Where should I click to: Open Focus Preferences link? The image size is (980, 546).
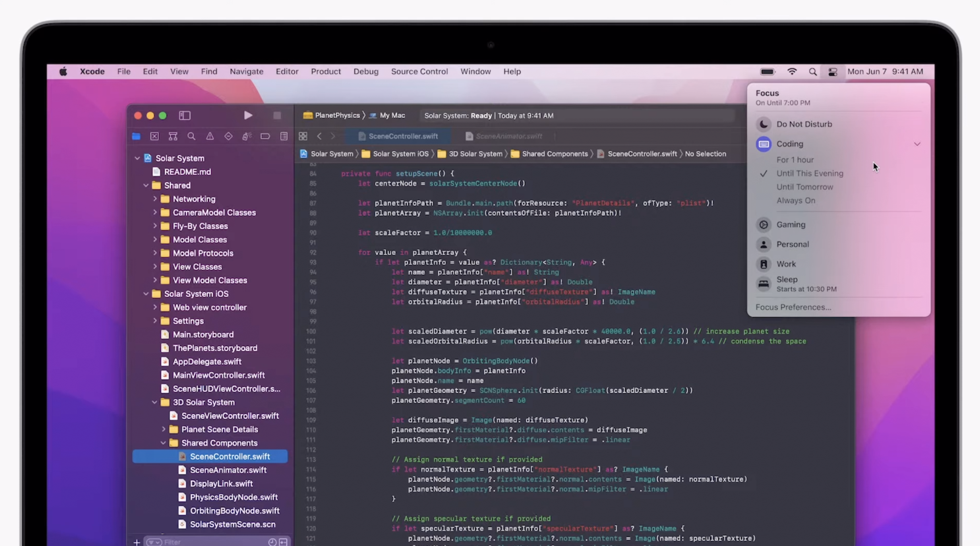(793, 307)
